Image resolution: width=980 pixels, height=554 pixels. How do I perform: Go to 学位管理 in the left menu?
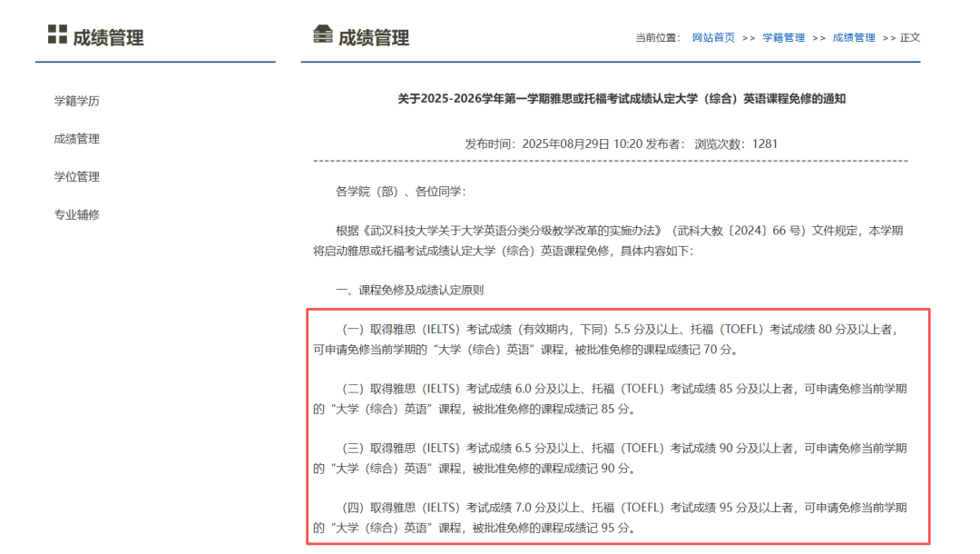coord(76,177)
